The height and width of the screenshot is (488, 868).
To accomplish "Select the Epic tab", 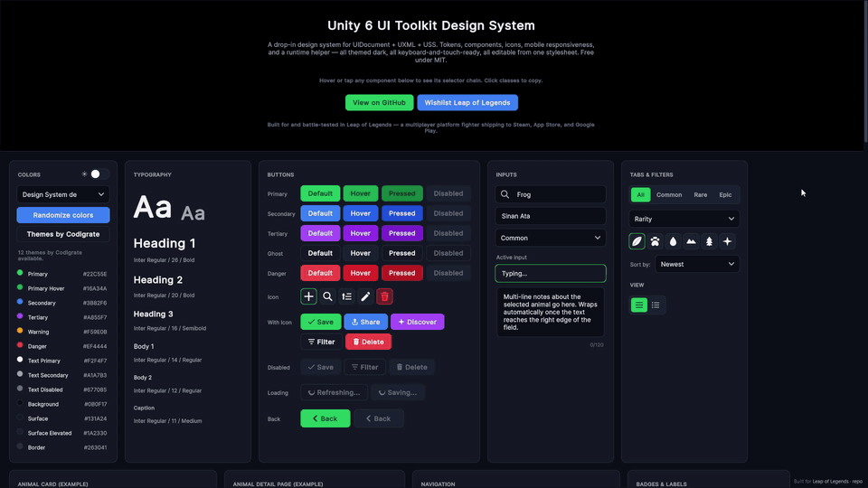I will (725, 195).
